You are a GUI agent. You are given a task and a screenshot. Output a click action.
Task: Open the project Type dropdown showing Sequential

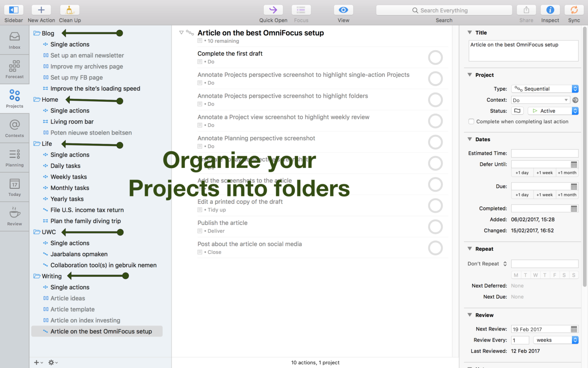coord(545,89)
